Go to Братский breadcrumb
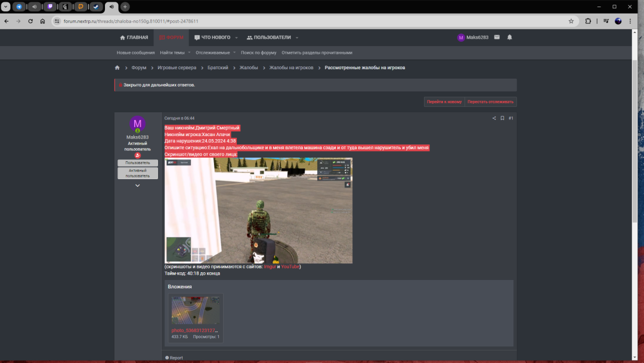 pyautogui.click(x=218, y=68)
